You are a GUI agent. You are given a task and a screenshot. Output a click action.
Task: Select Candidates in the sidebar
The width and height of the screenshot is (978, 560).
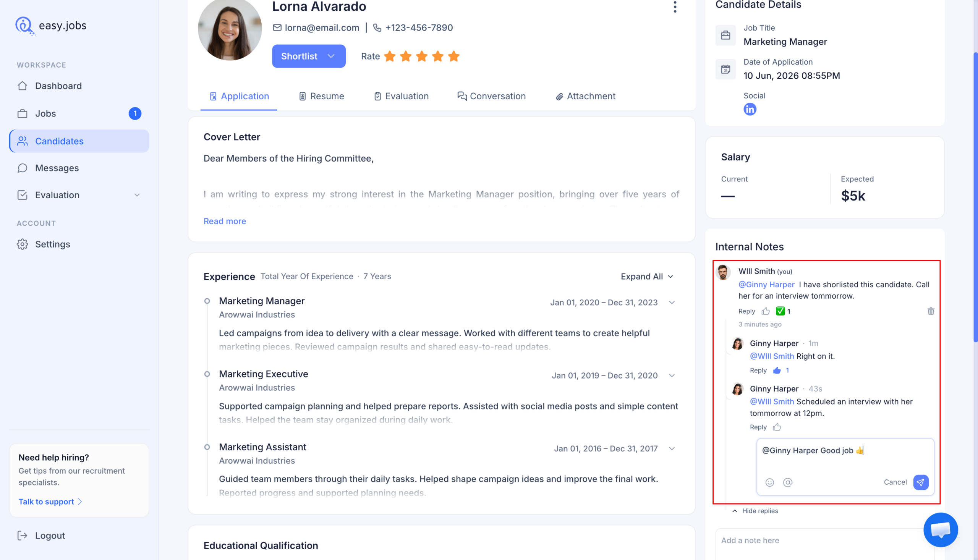[x=79, y=141]
